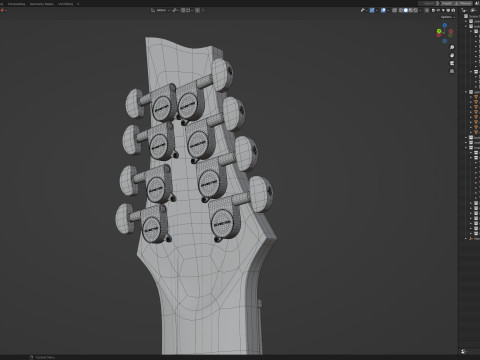Screen dimensions: 480x360
Task: Expand the first collection under Scene Collection
Action: click(x=466, y=21)
